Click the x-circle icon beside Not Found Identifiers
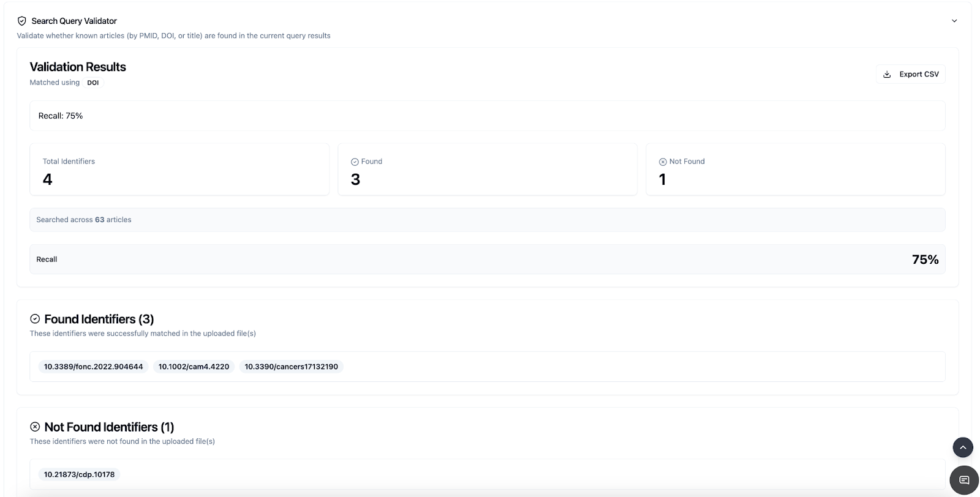The width and height of the screenshot is (980, 497). tap(35, 427)
